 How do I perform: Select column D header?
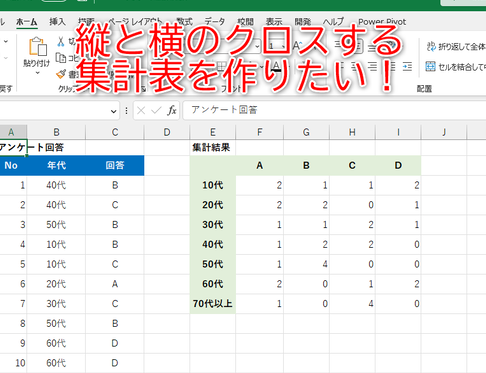click(167, 132)
